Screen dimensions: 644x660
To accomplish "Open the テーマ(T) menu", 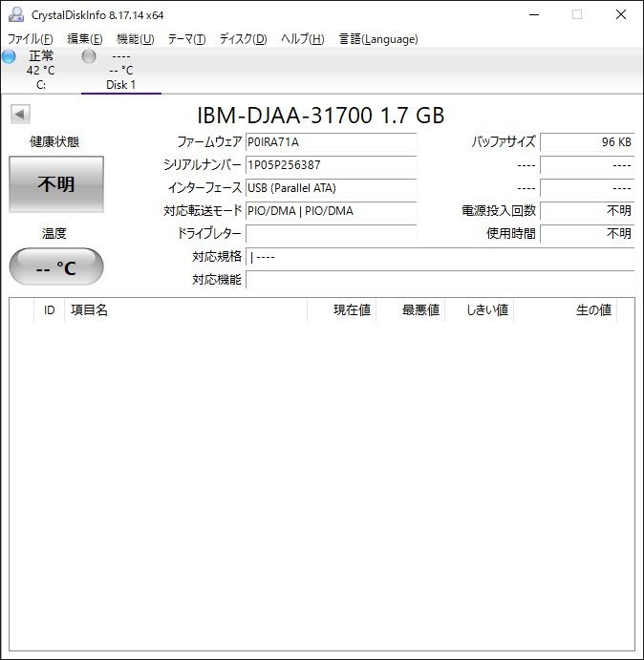I will (186, 39).
